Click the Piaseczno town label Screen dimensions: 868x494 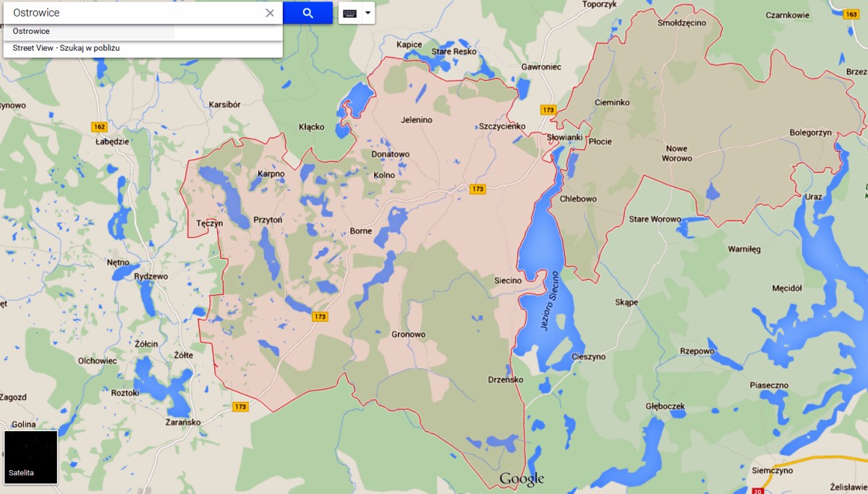pyautogui.click(x=769, y=385)
